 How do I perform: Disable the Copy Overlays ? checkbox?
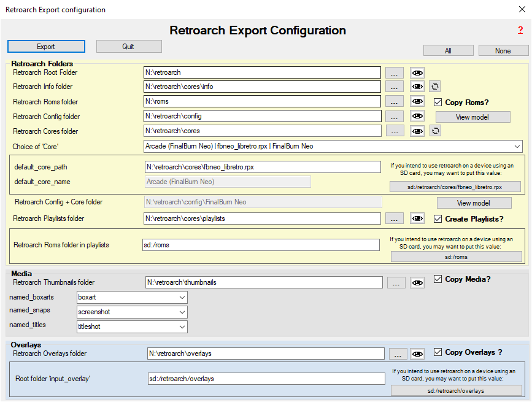pos(438,352)
